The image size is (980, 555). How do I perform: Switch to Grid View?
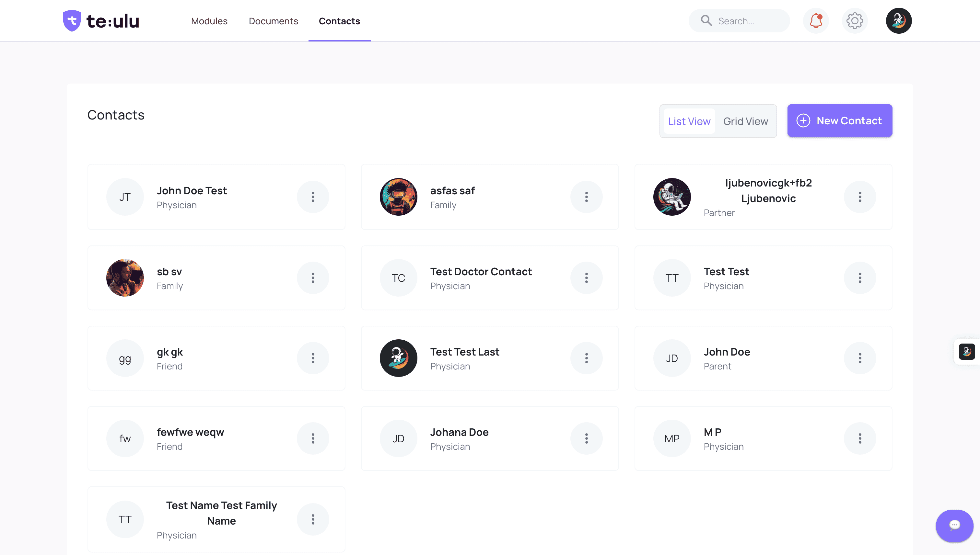[x=745, y=121]
